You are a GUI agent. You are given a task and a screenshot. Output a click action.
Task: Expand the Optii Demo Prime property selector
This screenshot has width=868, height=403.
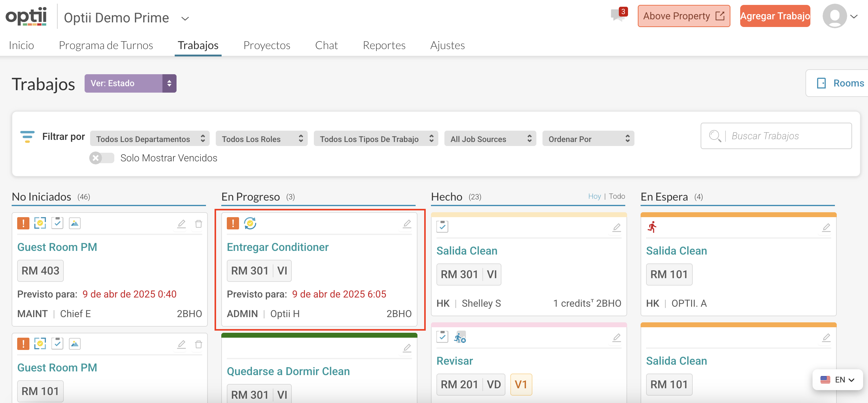tap(185, 18)
